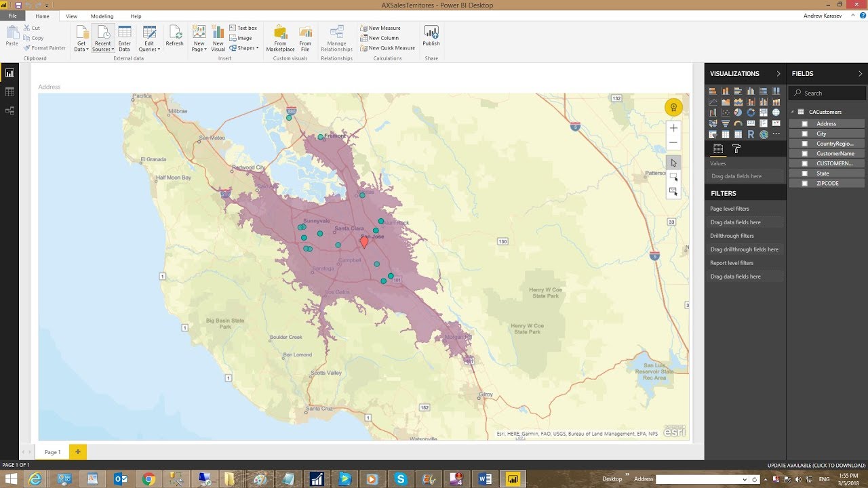Create a New Measure

pyautogui.click(x=380, y=28)
